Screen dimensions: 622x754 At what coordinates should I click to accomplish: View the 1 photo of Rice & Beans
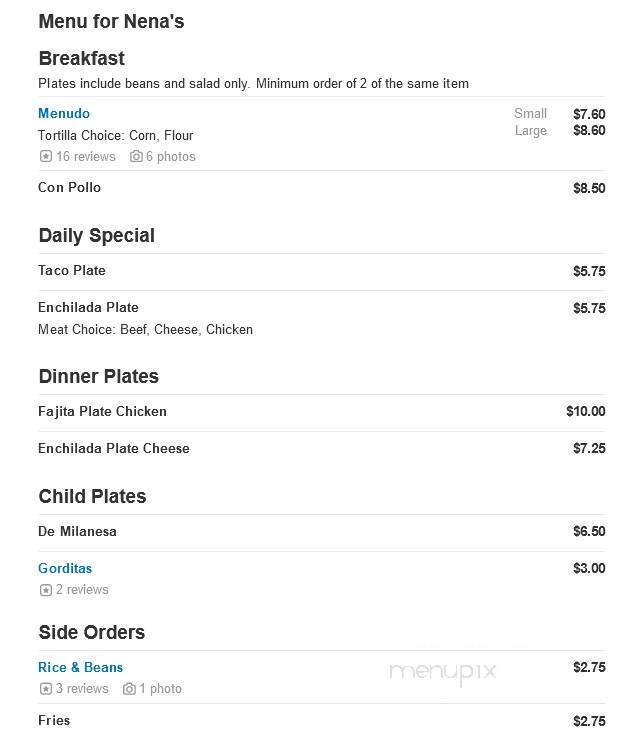(161, 689)
